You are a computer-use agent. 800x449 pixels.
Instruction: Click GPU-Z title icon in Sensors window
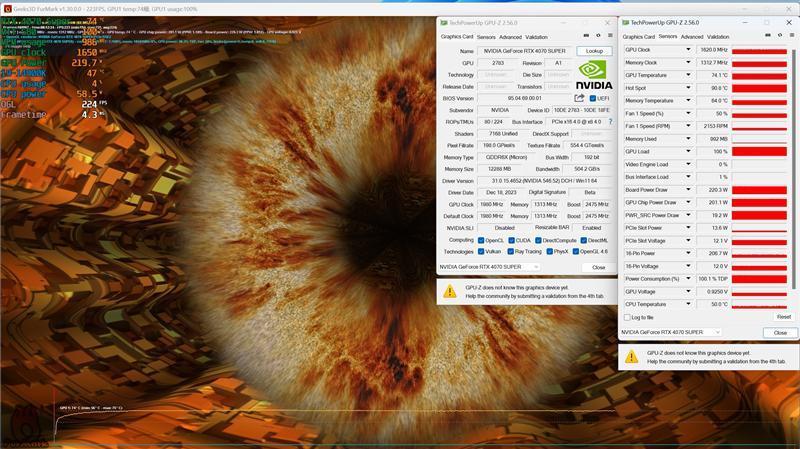coord(626,23)
